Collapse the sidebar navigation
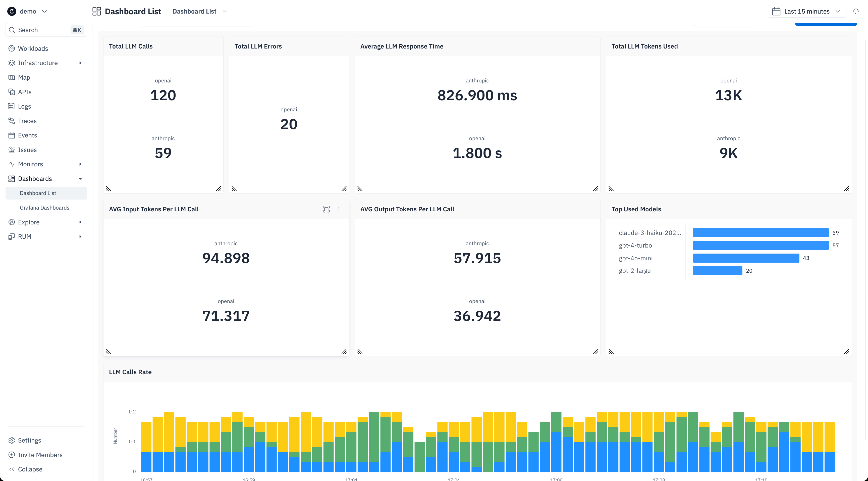This screenshot has height=481, width=868. coord(46,469)
